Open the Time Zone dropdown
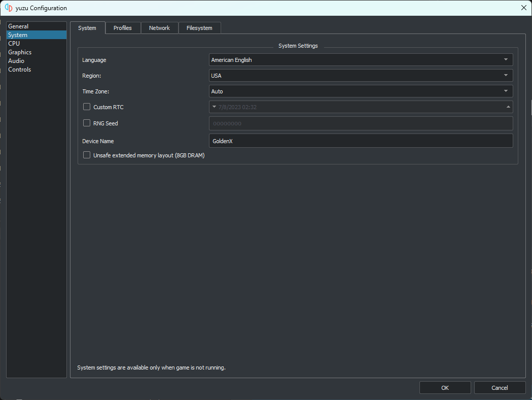This screenshot has height=400, width=532. coord(361,91)
